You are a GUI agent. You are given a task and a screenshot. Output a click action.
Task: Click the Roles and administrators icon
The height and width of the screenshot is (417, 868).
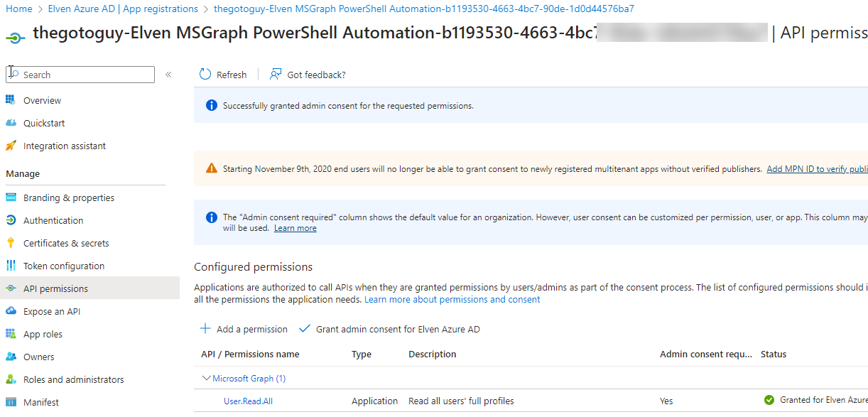tap(11, 379)
